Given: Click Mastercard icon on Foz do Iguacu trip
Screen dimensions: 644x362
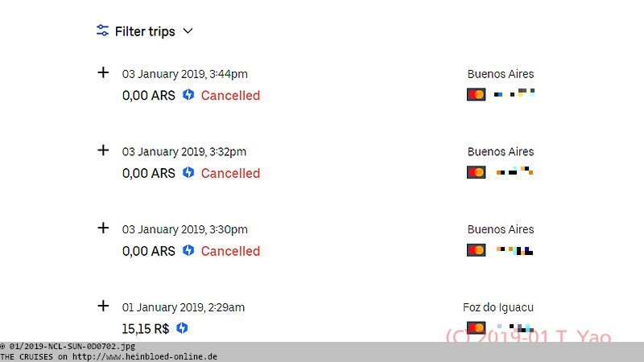Looking at the screenshot, I should (476, 328).
